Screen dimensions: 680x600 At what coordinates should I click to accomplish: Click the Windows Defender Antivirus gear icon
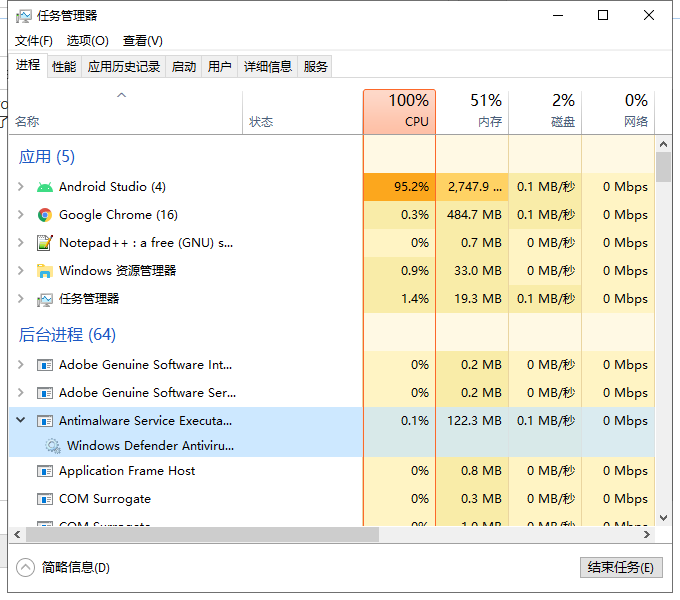tap(53, 446)
